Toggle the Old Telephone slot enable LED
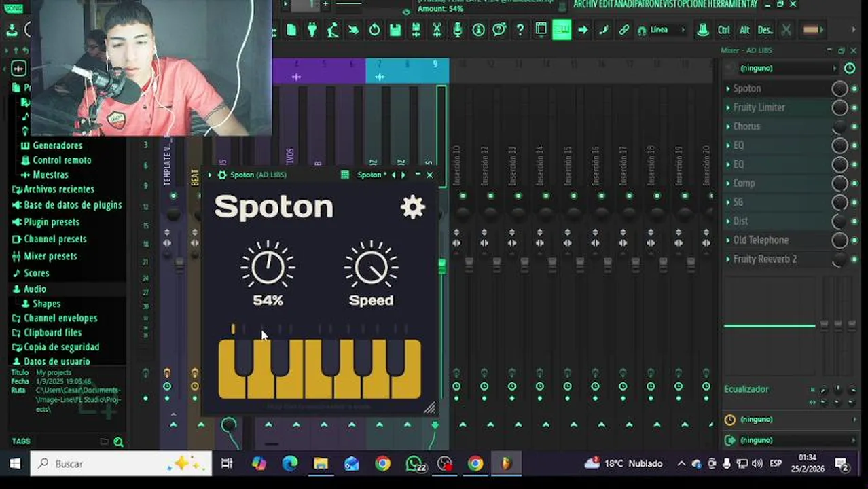Screen dimensions: 868x489 pyautogui.click(x=854, y=241)
